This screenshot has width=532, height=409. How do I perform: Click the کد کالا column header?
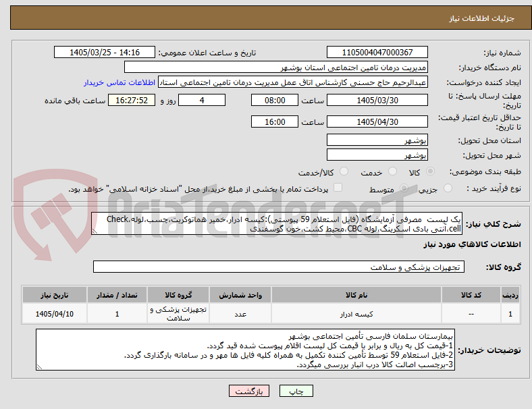coord(471,295)
